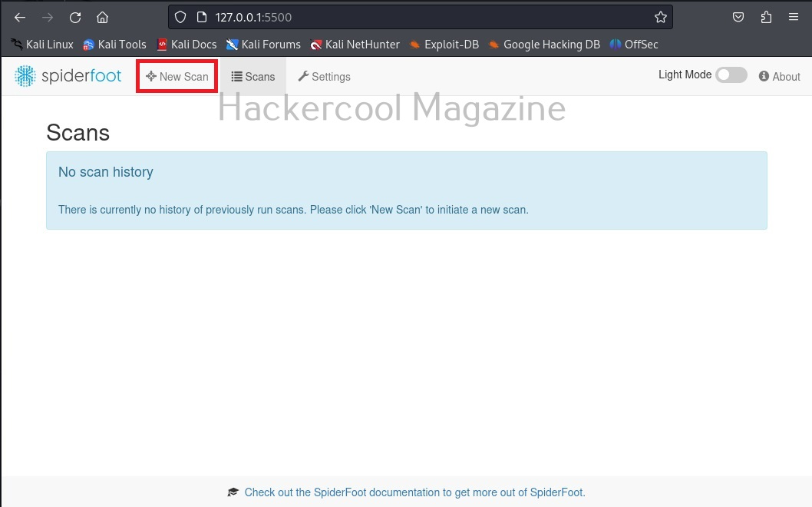
Task: Open the browser extensions puzzle icon
Action: (767, 17)
